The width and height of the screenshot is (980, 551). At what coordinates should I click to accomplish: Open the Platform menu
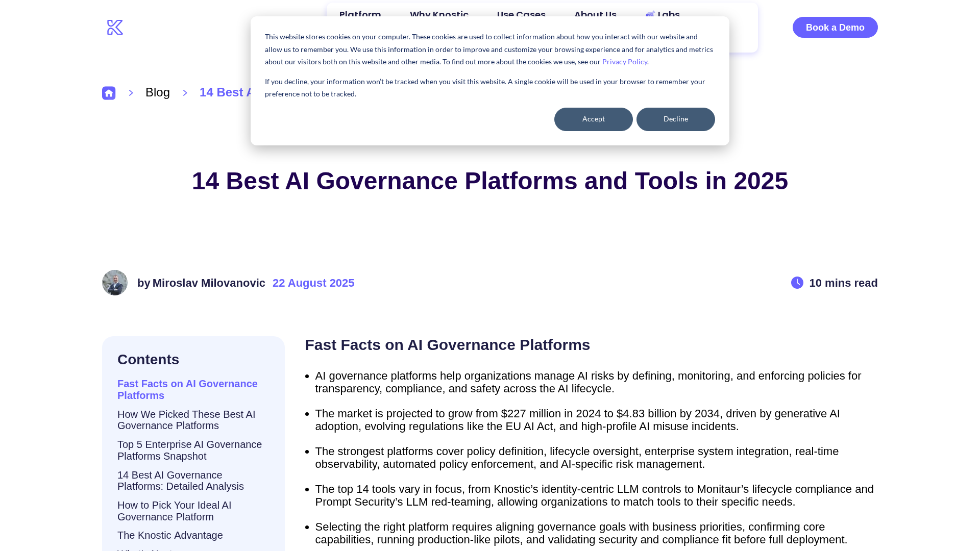coord(360,12)
